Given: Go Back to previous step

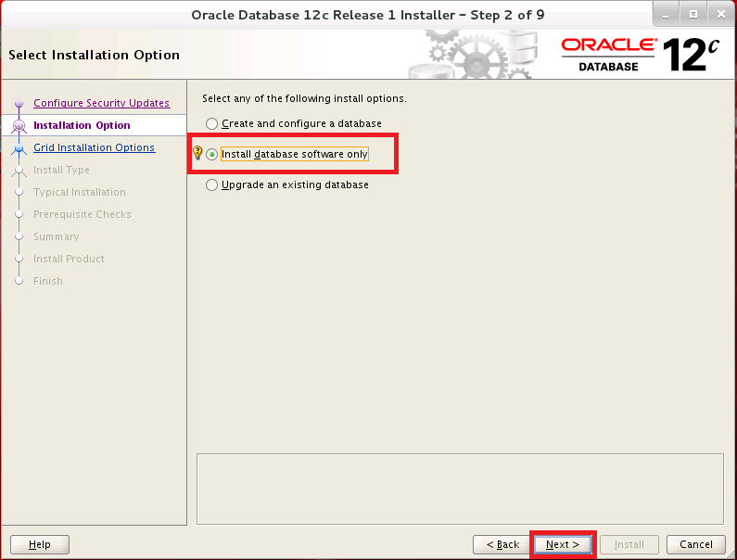Looking at the screenshot, I should pos(502,544).
